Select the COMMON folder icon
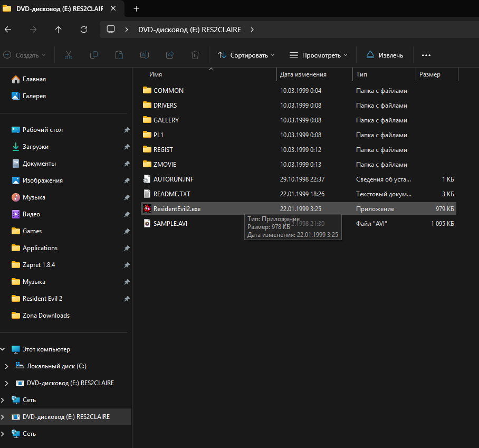 pos(147,90)
